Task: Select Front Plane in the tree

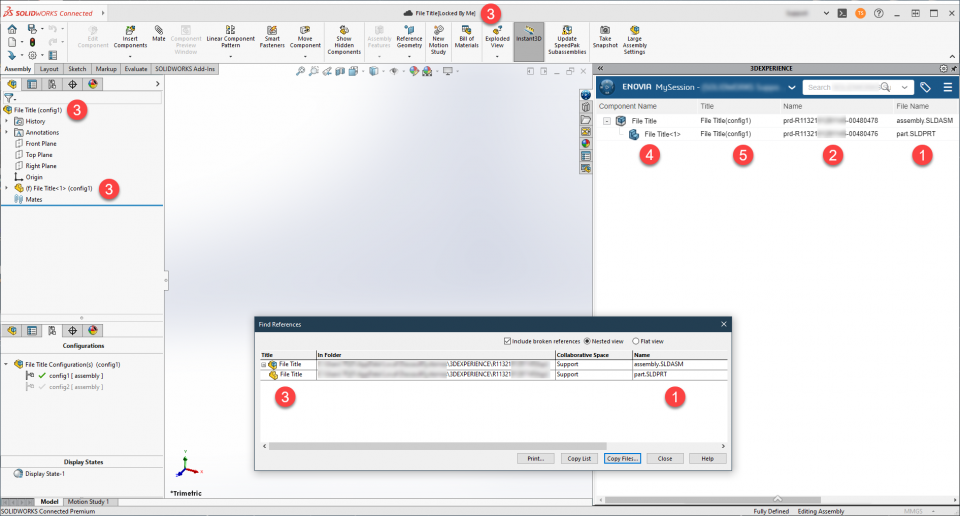Action: [x=41, y=143]
